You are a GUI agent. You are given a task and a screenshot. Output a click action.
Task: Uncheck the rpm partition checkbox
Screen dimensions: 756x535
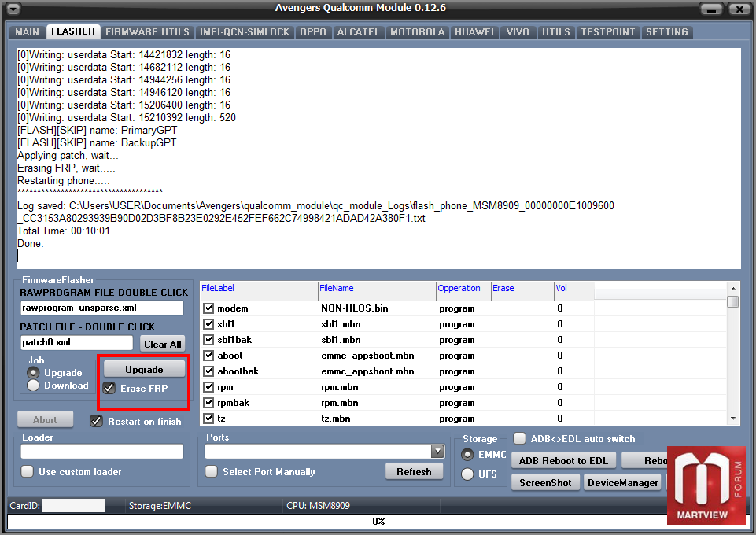click(x=208, y=387)
